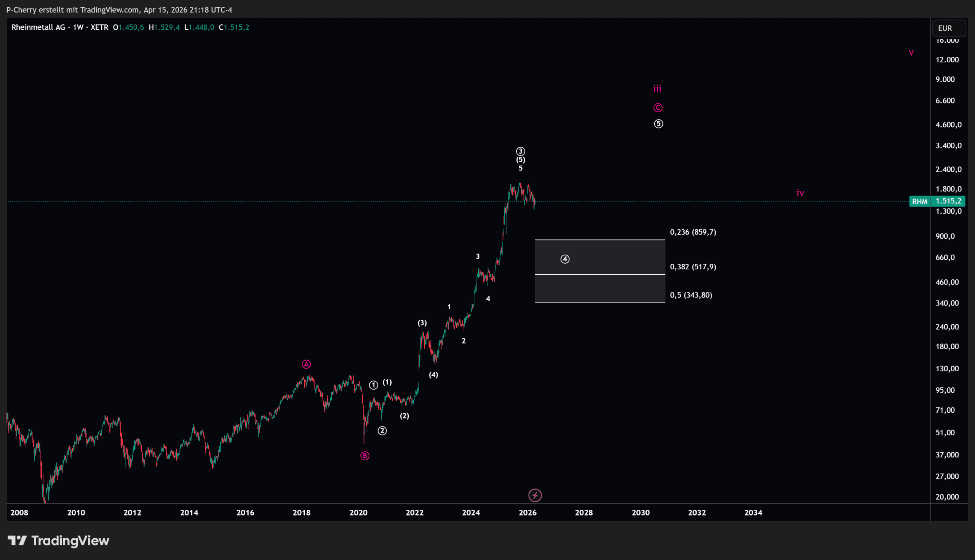Click the pink iv wave label
Screen dimensions: 975x560
click(x=800, y=193)
